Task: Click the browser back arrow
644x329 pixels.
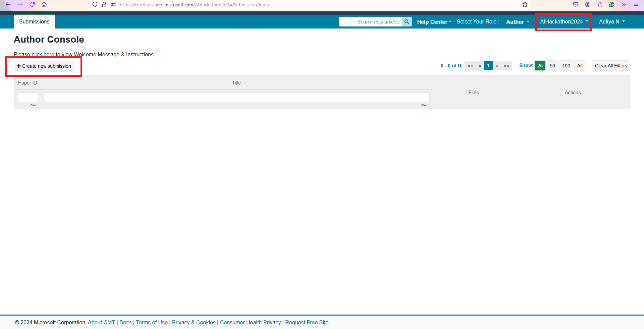Action: pos(8,5)
